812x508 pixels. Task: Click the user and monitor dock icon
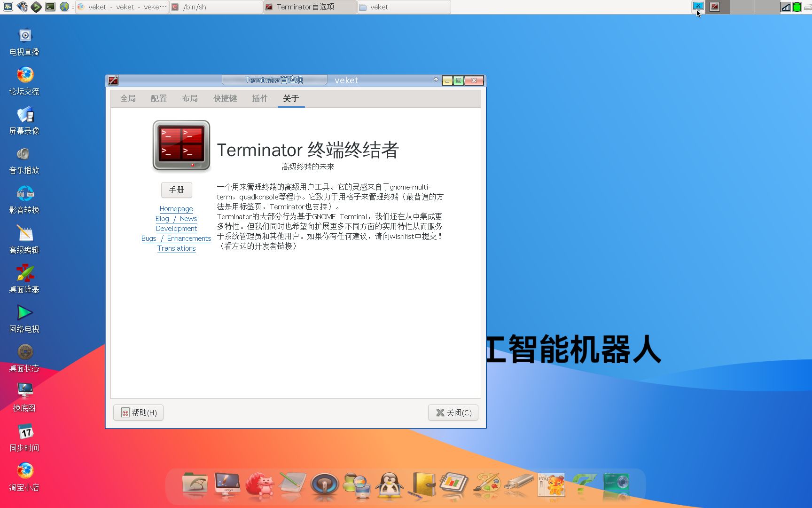click(x=357, y=484)
